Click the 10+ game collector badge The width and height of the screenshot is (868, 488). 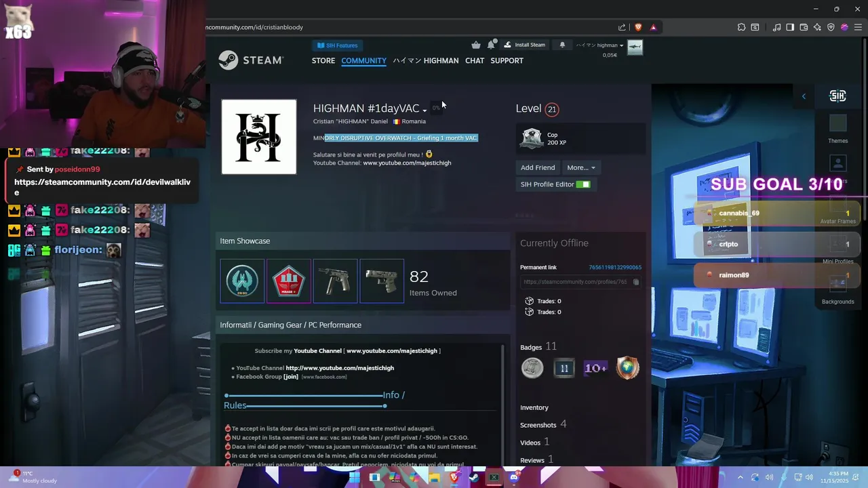click(x=595, y=368)
